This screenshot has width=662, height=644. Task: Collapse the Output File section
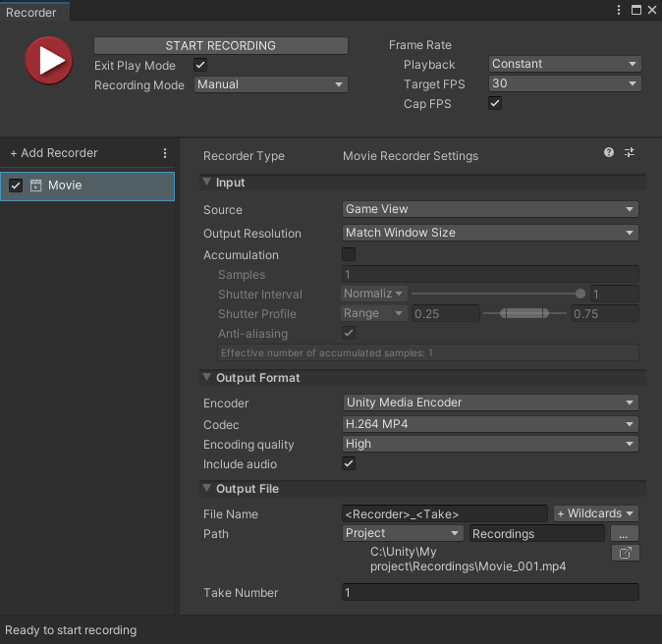click(x=207, y=488)
